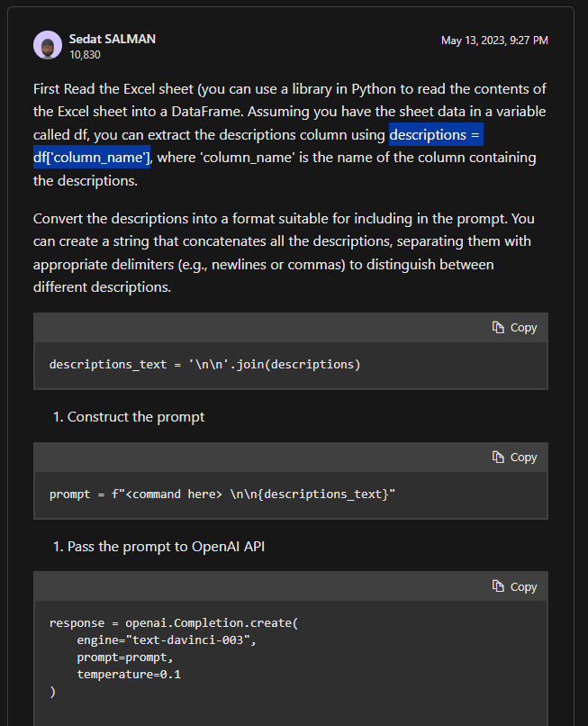Click the response = openai.Completion.create( line
The height and width of the screenshot is (726, 588).
[174, 622]
